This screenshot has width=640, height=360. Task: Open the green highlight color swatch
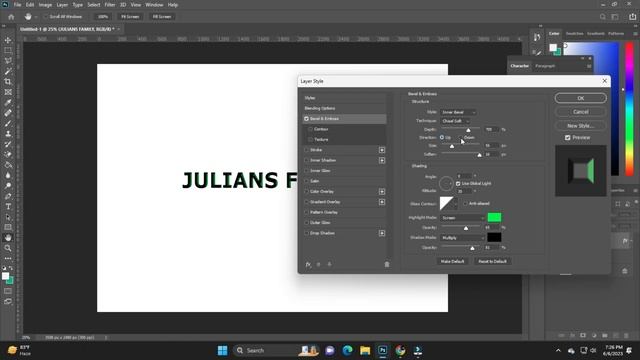tap(494, 218)
